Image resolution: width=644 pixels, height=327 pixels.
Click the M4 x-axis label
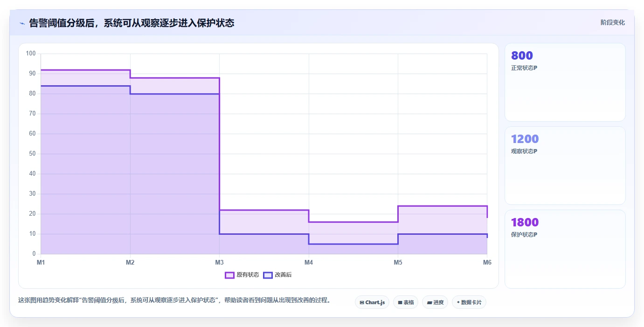point(309,263)
